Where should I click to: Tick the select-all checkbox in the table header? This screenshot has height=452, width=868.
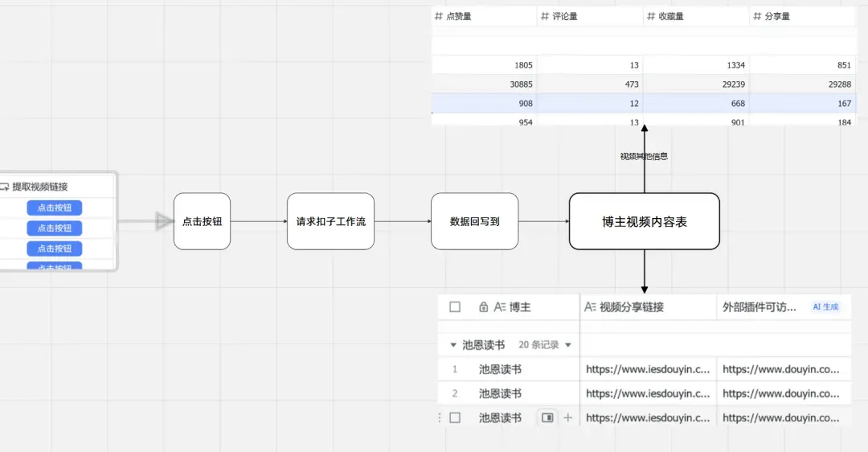[x=455, y=307]
